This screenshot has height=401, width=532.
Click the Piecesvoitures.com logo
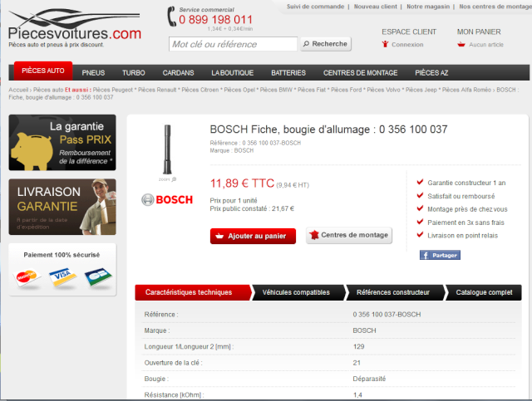click(x=75, y=28)
